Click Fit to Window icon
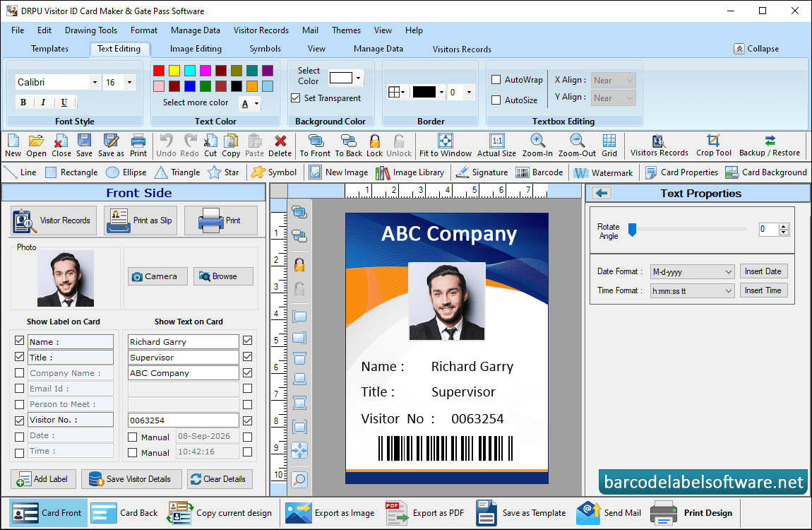Screen dimensions: 812x530 pos(446,141)
